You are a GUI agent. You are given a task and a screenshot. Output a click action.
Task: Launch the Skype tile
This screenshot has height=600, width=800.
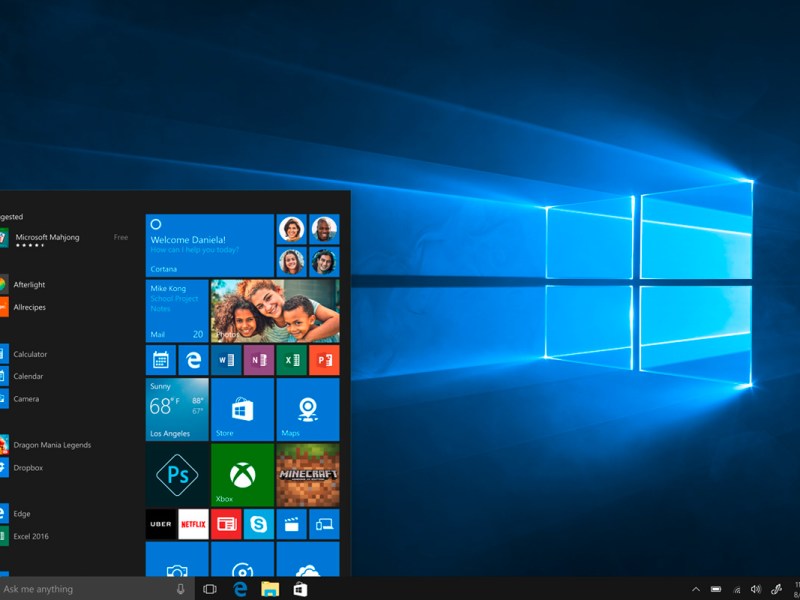click(x=259, y=524)
